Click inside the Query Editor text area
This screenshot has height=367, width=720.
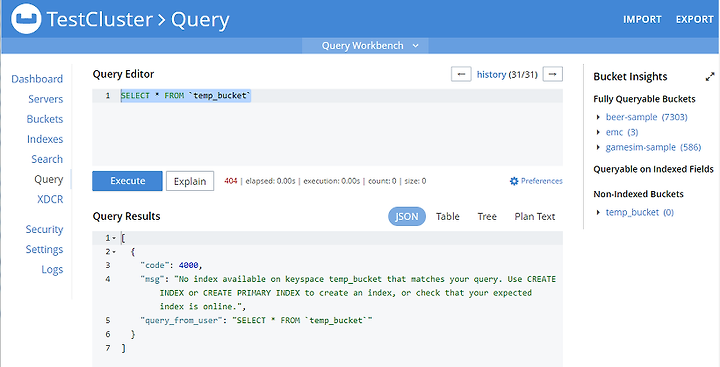pyautogui.click(x=327, y=127)
